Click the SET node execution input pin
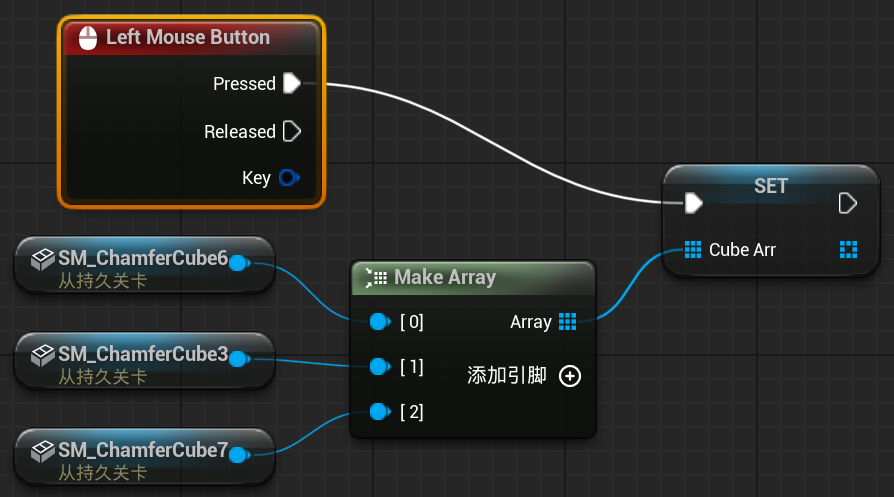Image resolution: width=894 pixels, height=497 pixels. [x=693, y=203]
